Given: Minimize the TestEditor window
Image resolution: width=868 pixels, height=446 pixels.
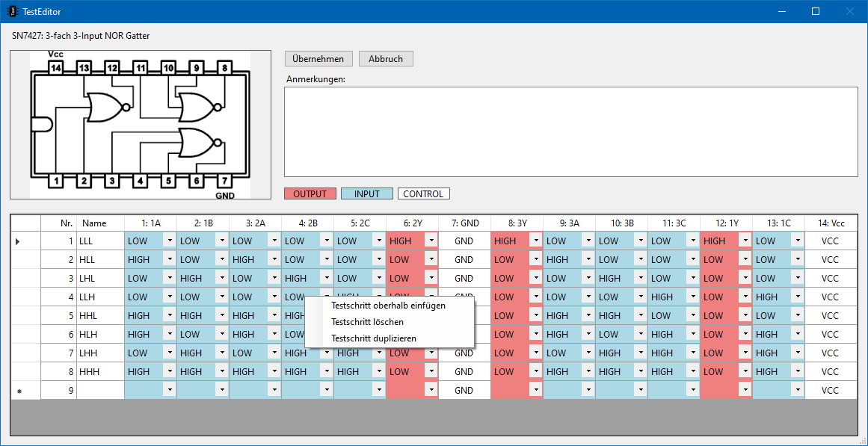Looking at the screenshot, I should click(781, 11).
